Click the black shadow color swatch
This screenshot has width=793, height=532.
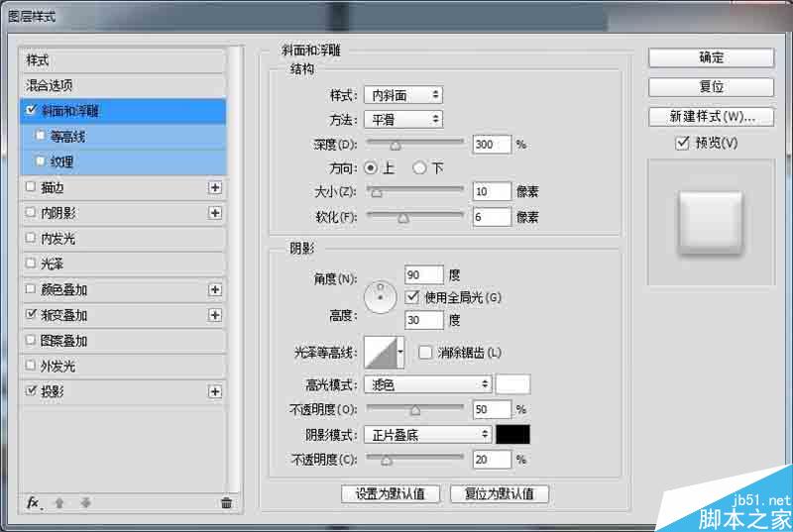click(512, 435)
